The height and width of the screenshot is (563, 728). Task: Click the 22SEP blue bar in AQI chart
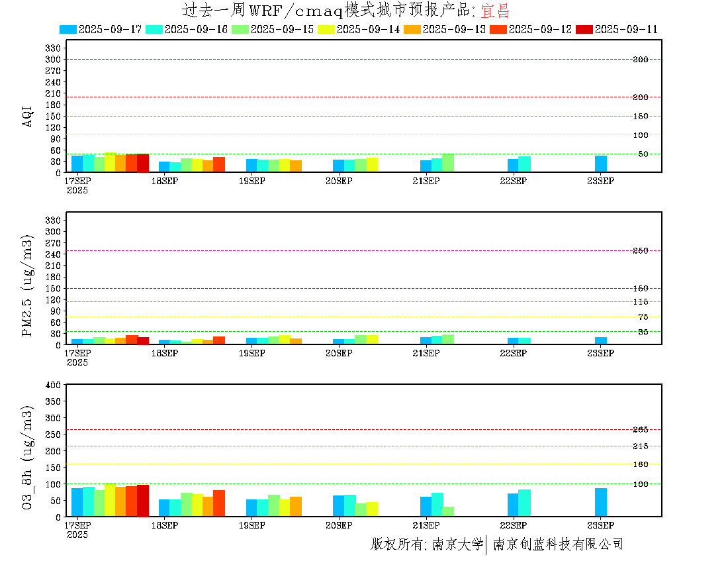513,166
